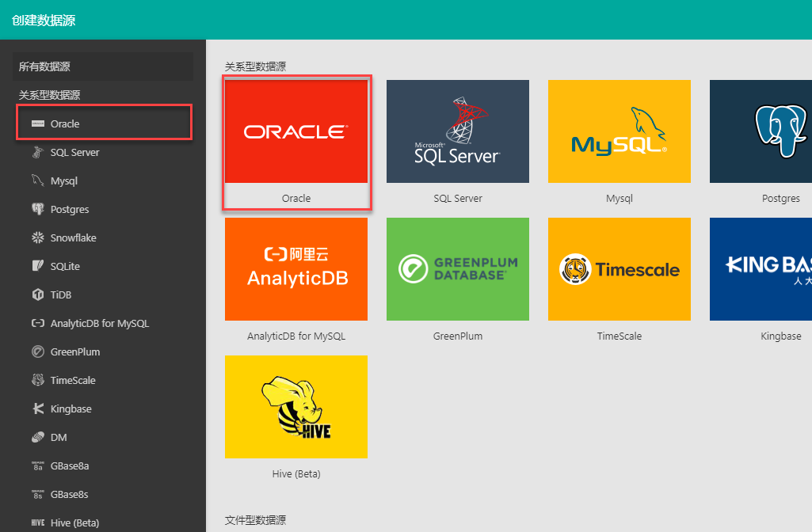This screenshot has height=532, width=812.
Task: Select the SQL Server logo tile
Action: (x=458, y=131)
